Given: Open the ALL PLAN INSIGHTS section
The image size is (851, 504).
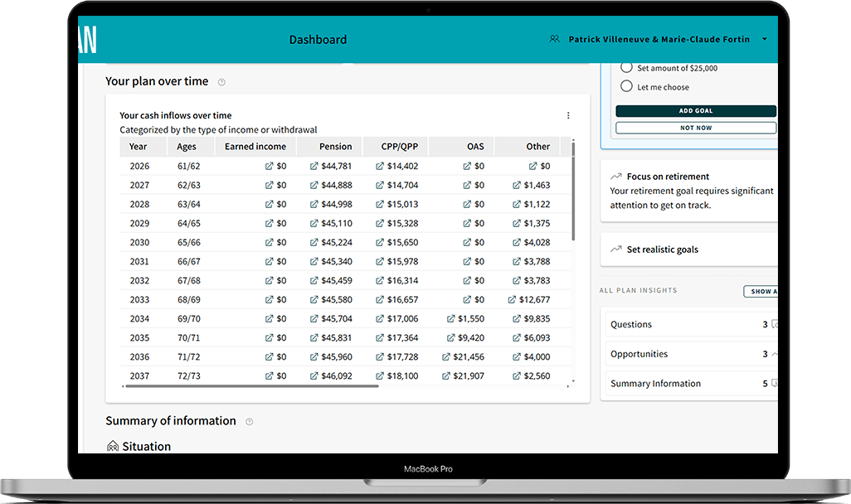Looking at the screenshot, I should (638, 290).
